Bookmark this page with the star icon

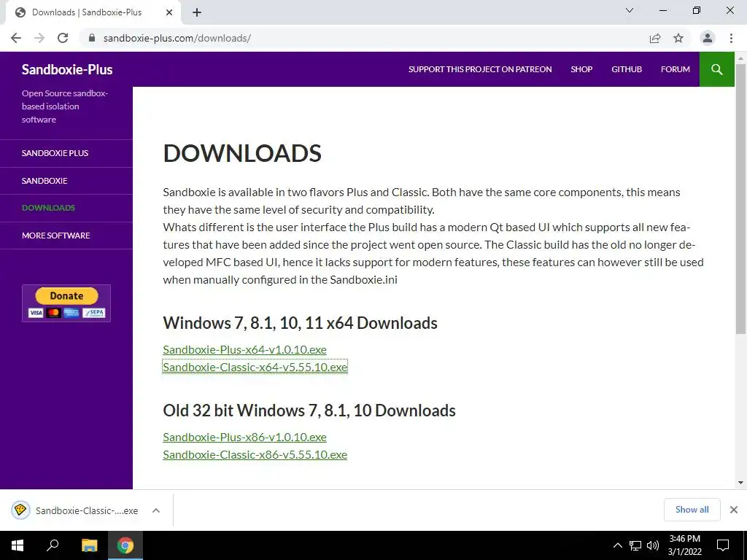pyautogui.click(x=678, y=38)
